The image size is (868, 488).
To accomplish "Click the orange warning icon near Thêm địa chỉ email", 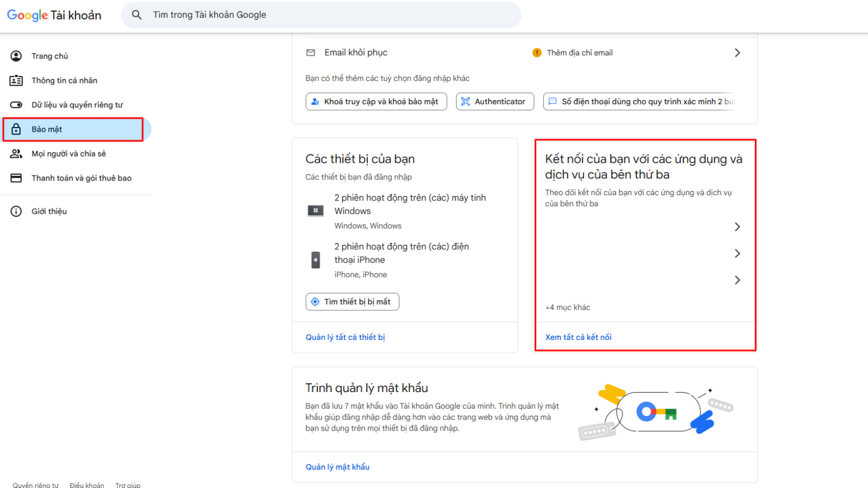I will 537,53.
